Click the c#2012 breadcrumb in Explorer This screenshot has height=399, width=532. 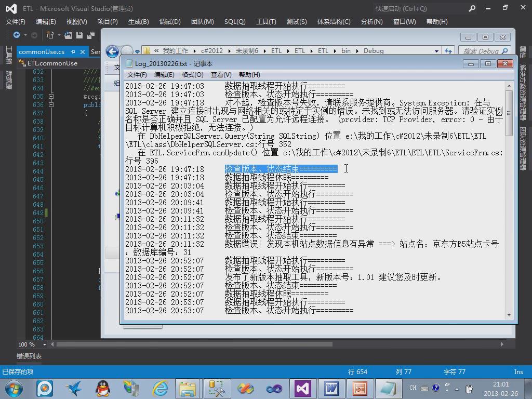point(212,50)
